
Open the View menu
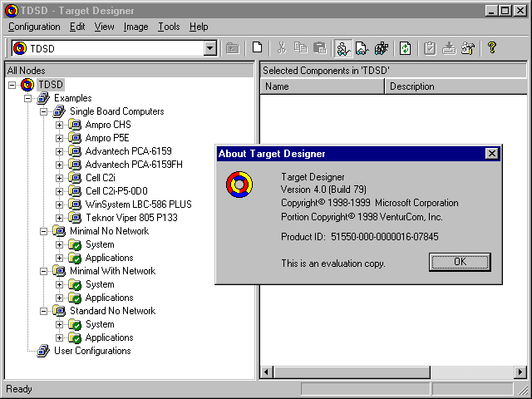tap(104, 27)
